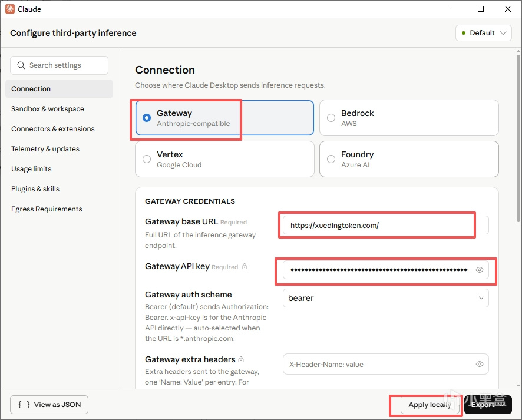This screenshot has width=522, height=420.
Task: Open the Connection settings section
Action: (60, 89)
